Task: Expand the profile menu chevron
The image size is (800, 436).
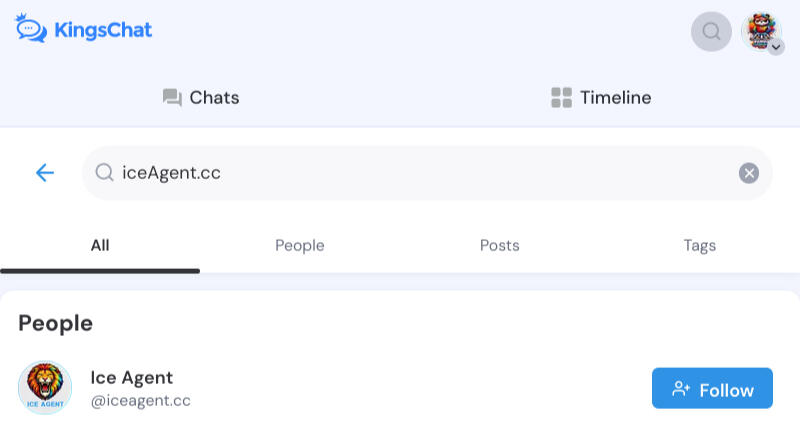Action: [x=776, y=47]
